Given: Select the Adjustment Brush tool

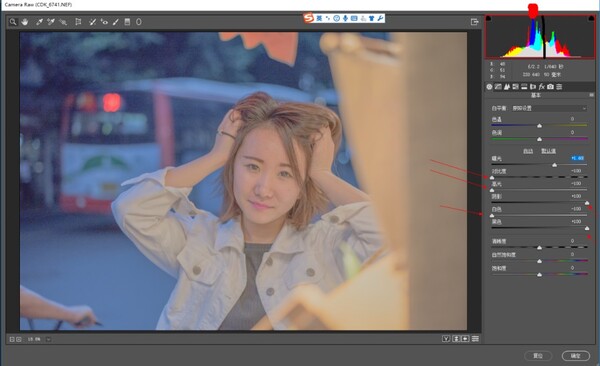Looking at the screenshot, I should click(x=116, y=22).
